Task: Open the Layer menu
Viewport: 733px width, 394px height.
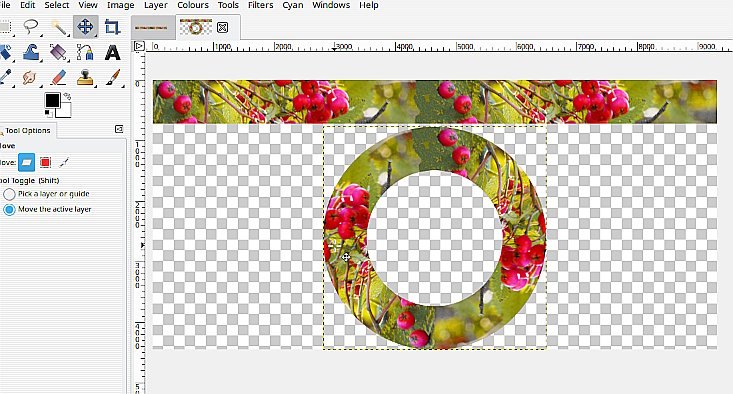Action: [x=156, y=5]
